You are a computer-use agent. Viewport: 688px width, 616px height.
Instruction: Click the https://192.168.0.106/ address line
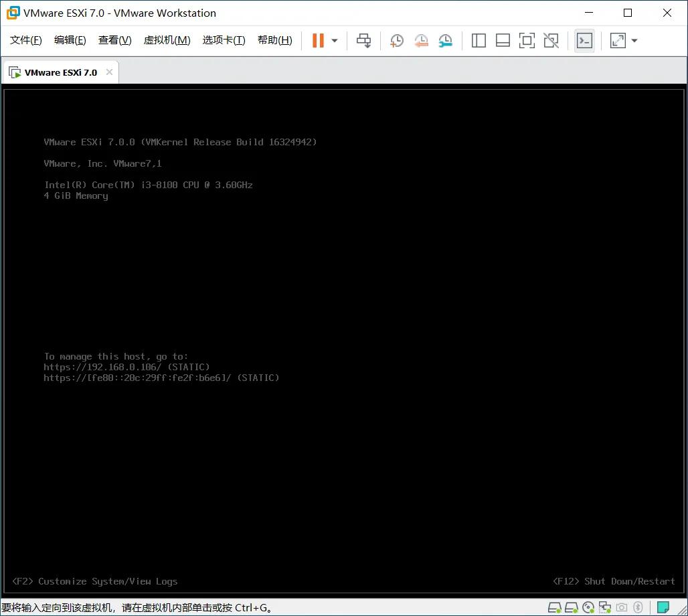point(126,367)
